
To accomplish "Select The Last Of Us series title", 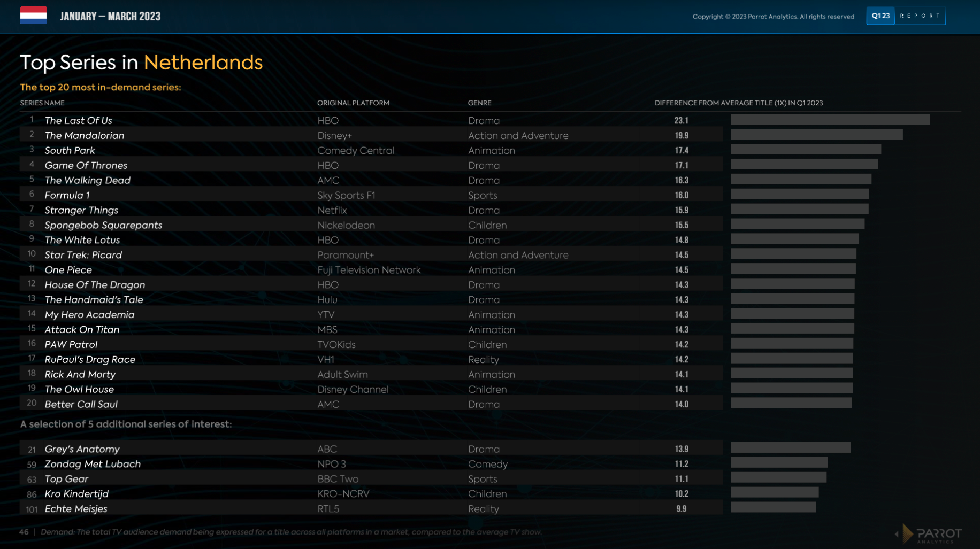I will (x=78, y=121).
